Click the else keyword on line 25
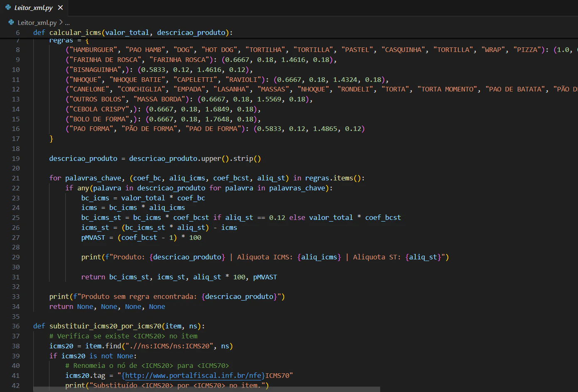This screenshot has height=392, width=578. coord(297,217)
